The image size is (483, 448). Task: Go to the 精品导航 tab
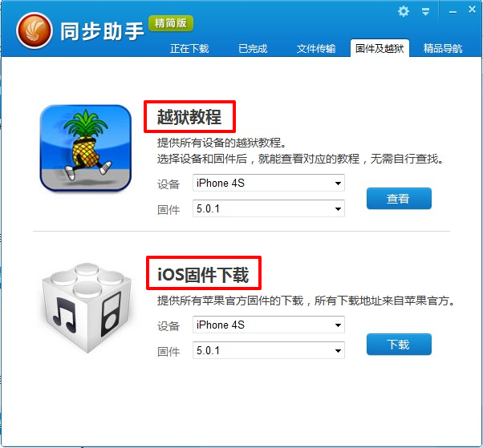[x=443, y=49]
